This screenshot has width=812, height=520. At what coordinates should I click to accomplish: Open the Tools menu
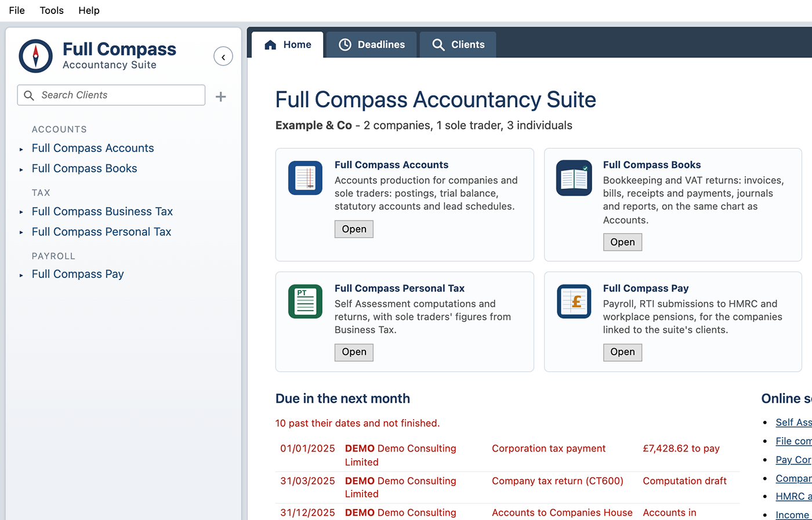(52, 10)
